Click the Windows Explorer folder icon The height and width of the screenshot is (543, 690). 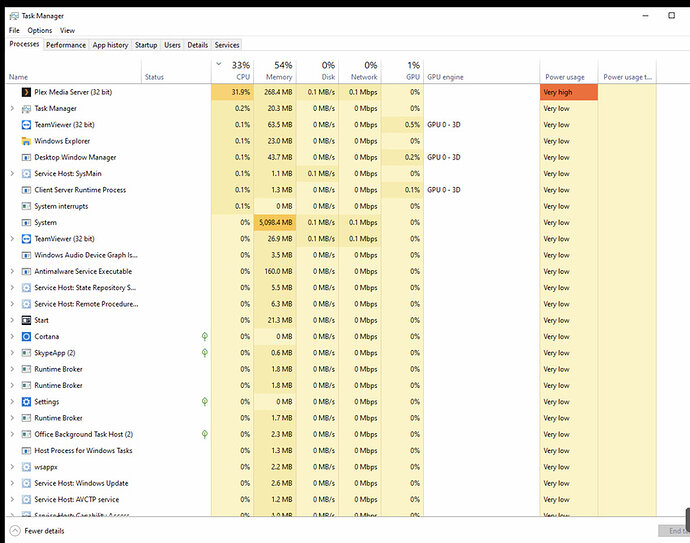(x=26, y=141)
